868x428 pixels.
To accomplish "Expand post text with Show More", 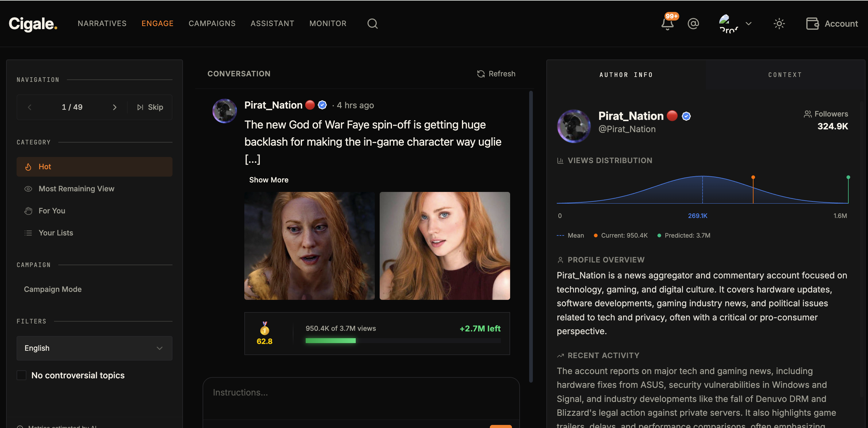I will [x=269, y=180].
